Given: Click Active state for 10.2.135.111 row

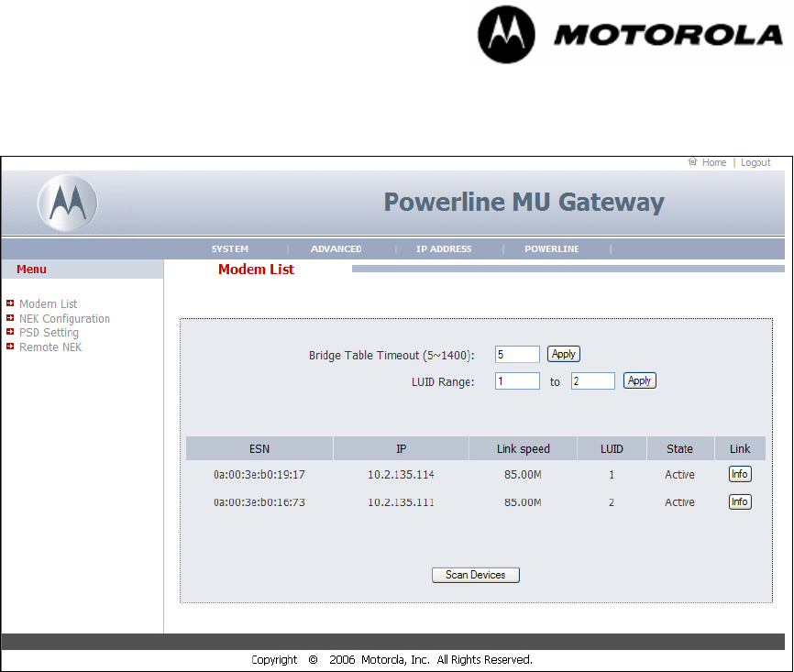Looking at the screenshot, I should pyautogui.click(x=679, y=502).
